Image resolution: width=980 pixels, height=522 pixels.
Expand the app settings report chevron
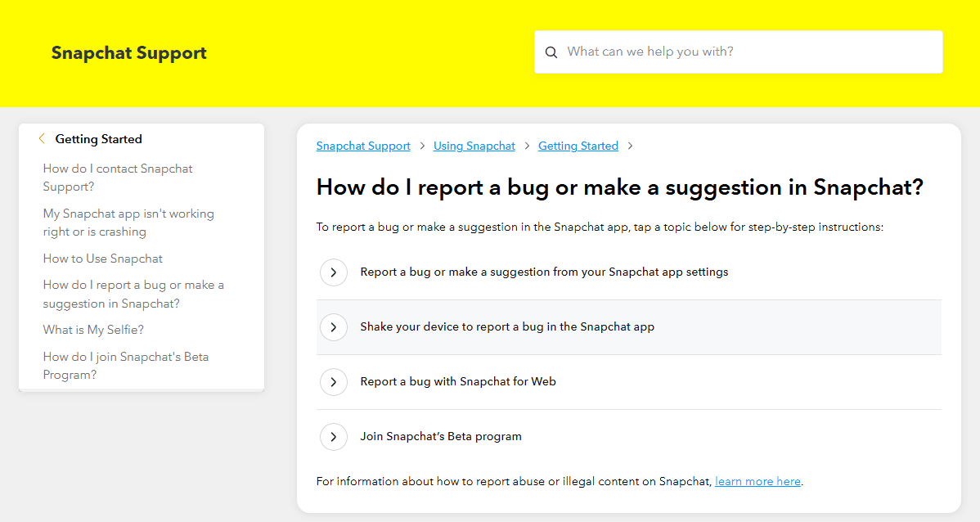pyautogui.click(x=333, y=272)
